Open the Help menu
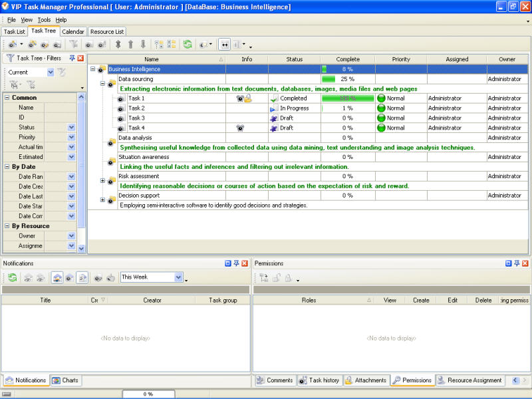The image size is (532, 399). click(61, 20)
